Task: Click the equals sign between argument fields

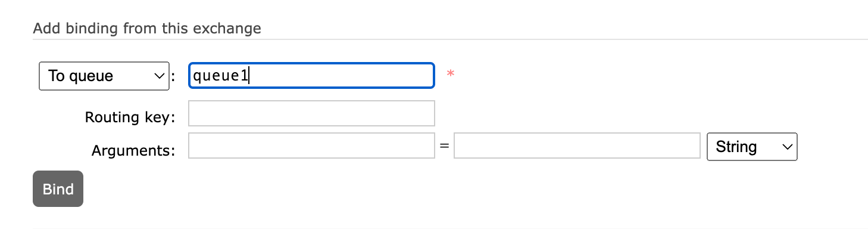Action: 444,147
